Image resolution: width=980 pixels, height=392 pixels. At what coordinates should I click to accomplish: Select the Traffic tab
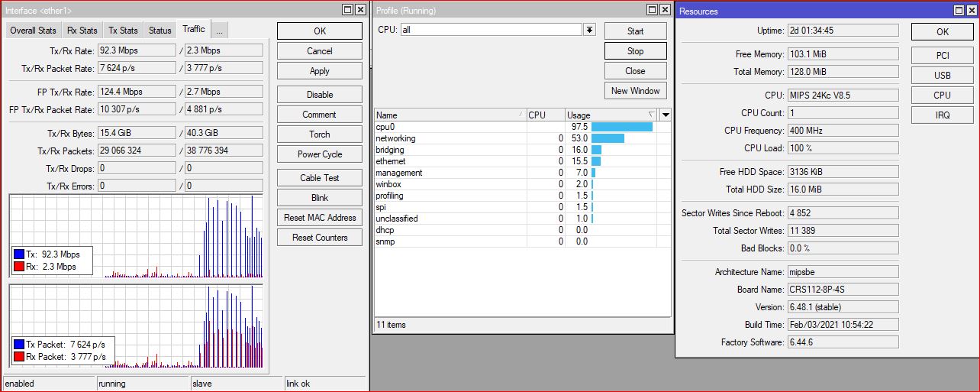(194, 29)
